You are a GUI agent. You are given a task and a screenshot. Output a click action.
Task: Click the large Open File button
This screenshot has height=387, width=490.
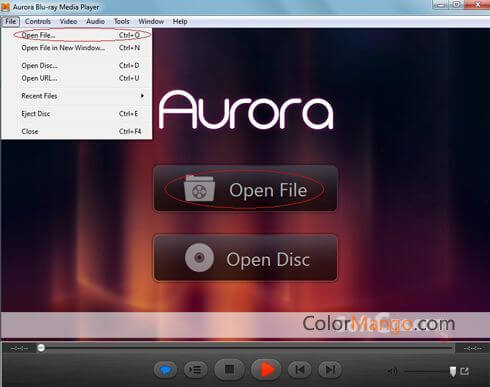(x=245, y=188)
